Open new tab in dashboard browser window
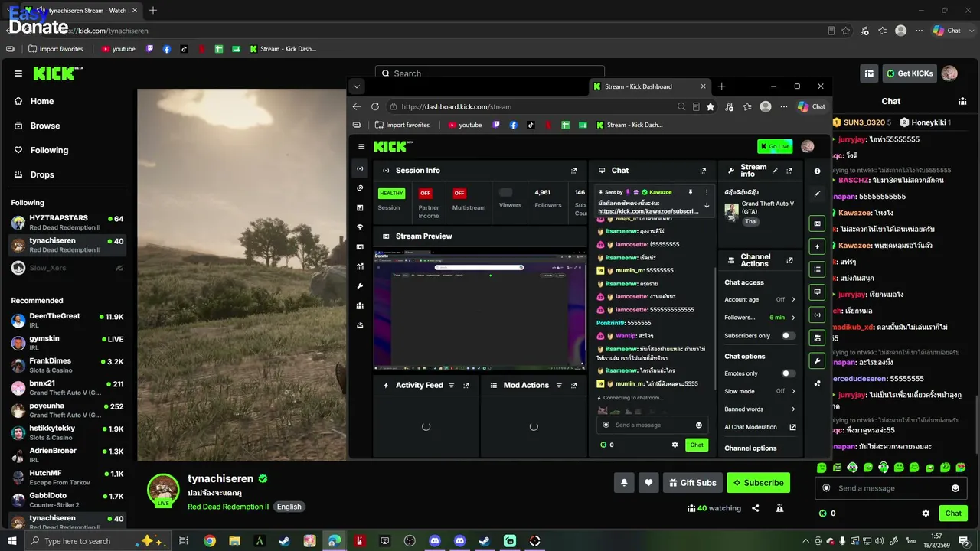Image resolution: width=980 pixels, height=551 pixels. tap(721, 86)
